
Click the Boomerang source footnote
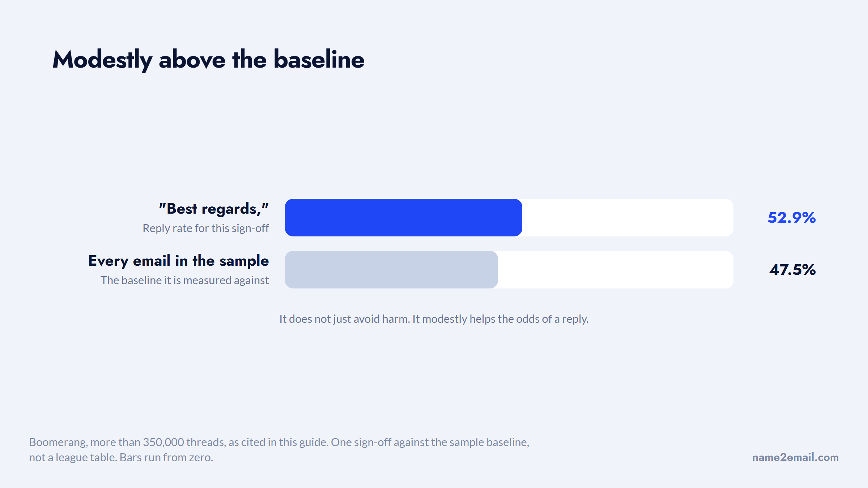pos(279,450)
